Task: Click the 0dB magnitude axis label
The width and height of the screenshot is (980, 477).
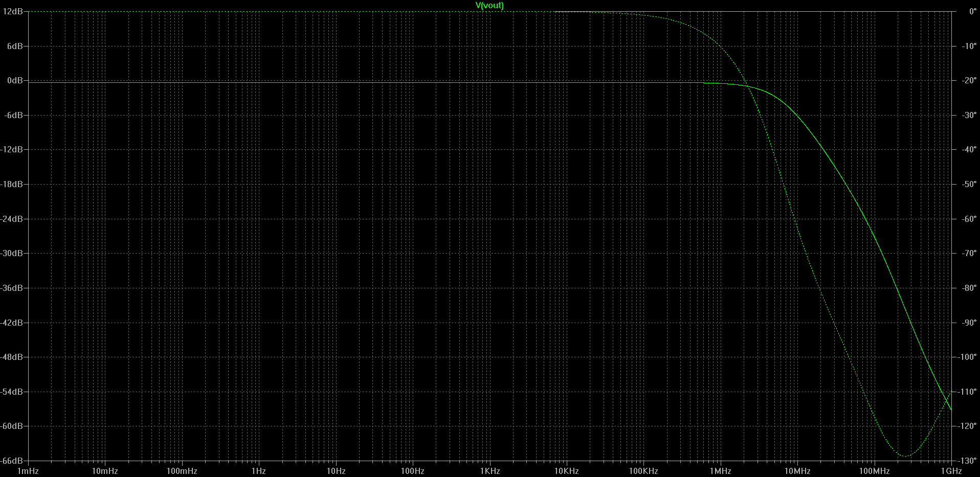Action: point(15,80)
